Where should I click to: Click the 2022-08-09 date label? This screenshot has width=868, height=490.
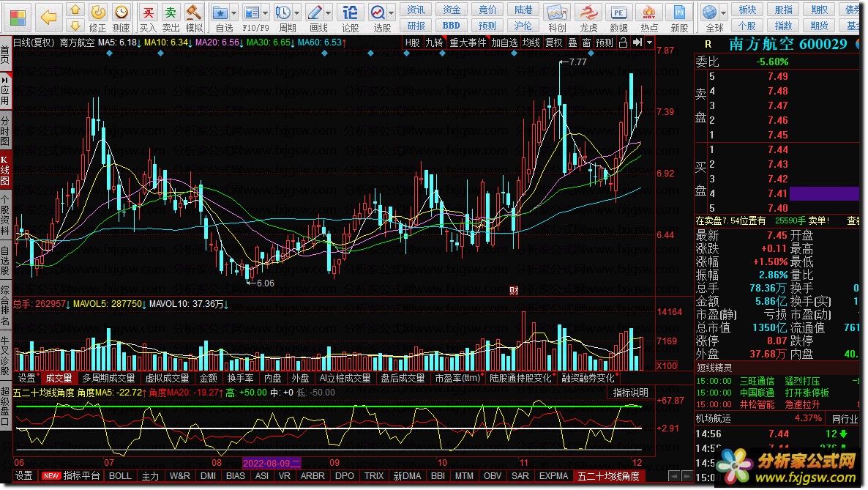(x=272, y=464)
